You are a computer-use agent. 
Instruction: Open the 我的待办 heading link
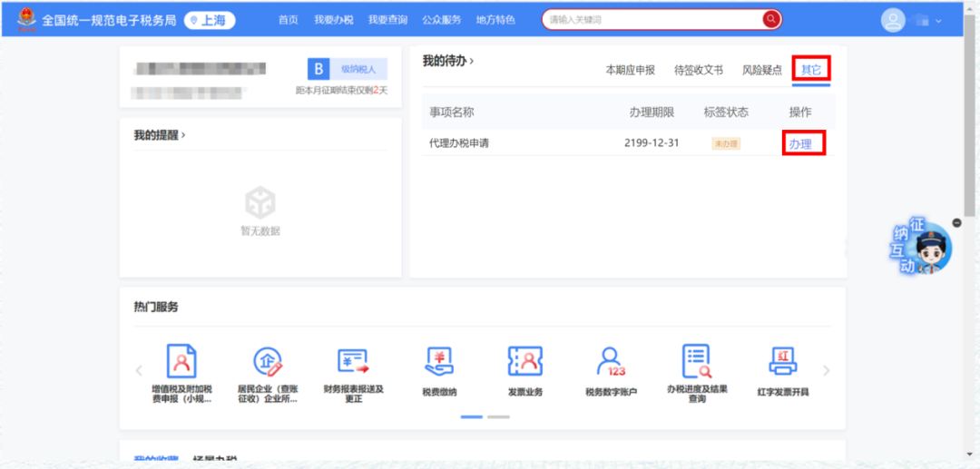[448, 61]
